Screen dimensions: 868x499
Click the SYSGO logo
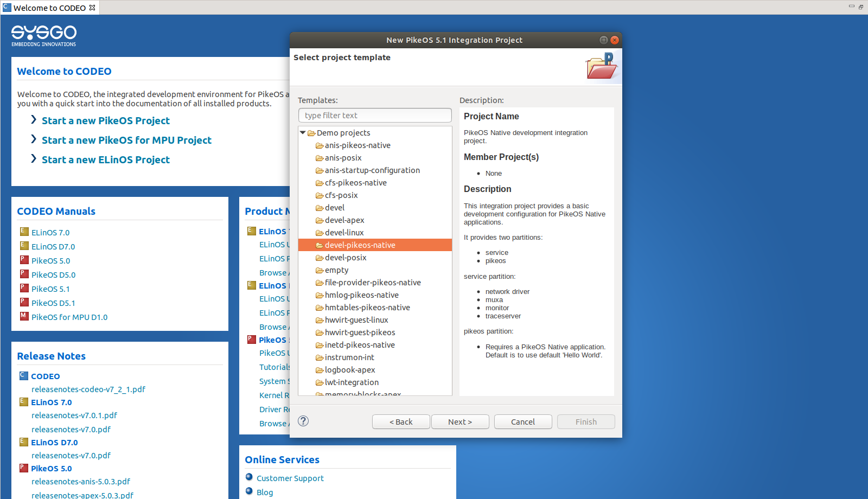coord(44,36)
